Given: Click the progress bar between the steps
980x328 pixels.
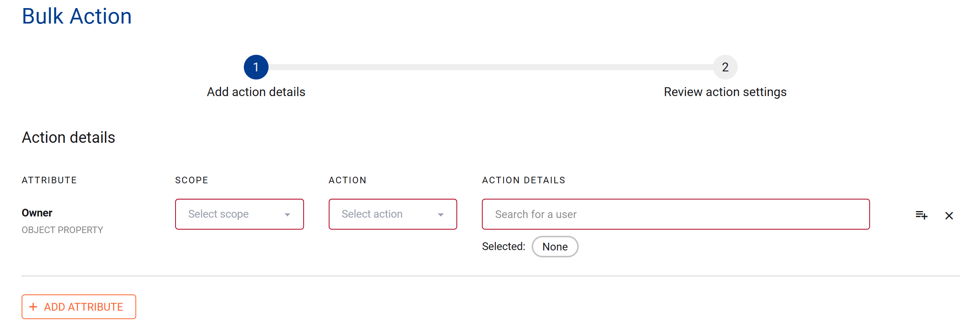Looking at the screenshot, I should click(490, 67).
